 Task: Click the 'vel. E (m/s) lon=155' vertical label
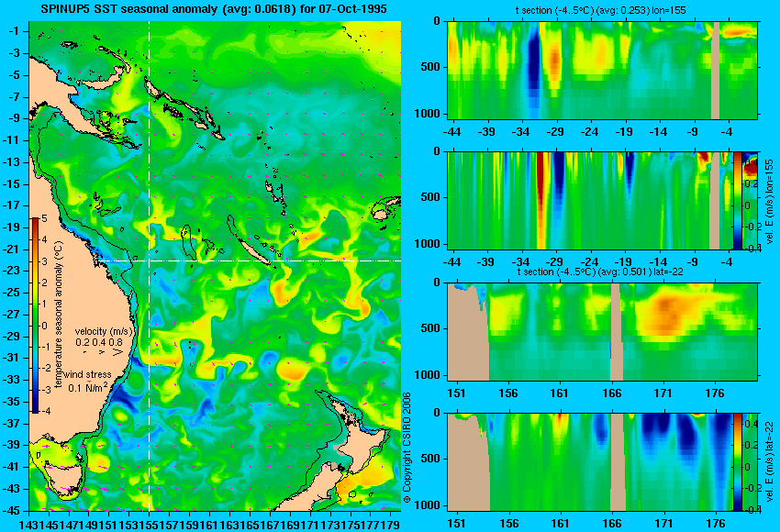[x=770, y=201]
